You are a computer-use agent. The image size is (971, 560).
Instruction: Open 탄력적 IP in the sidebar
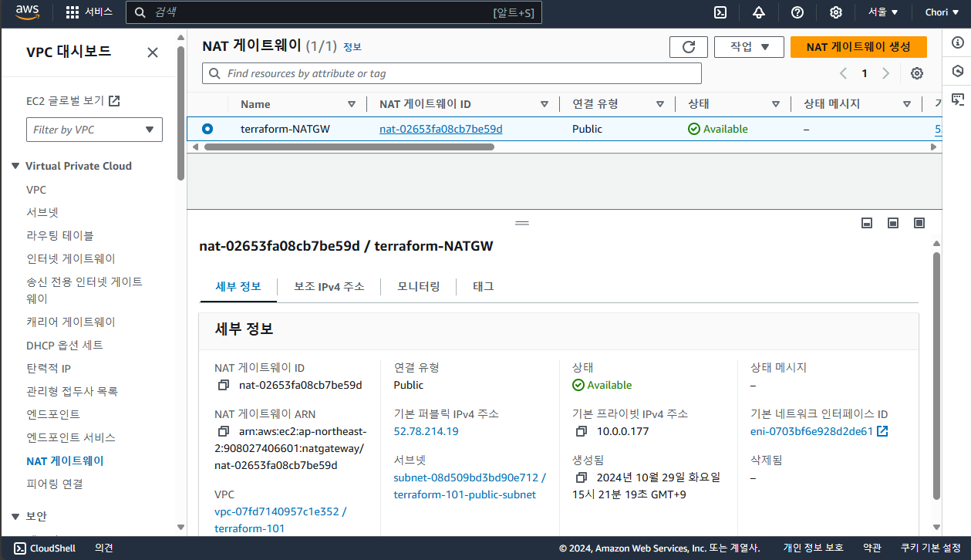[x=49, y=368]
